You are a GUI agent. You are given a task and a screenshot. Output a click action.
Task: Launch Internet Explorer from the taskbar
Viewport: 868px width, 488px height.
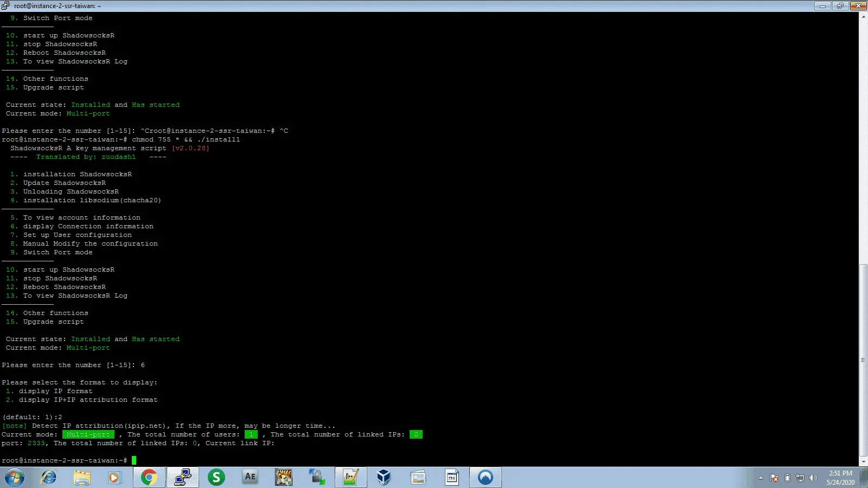(x=49, y=478)
